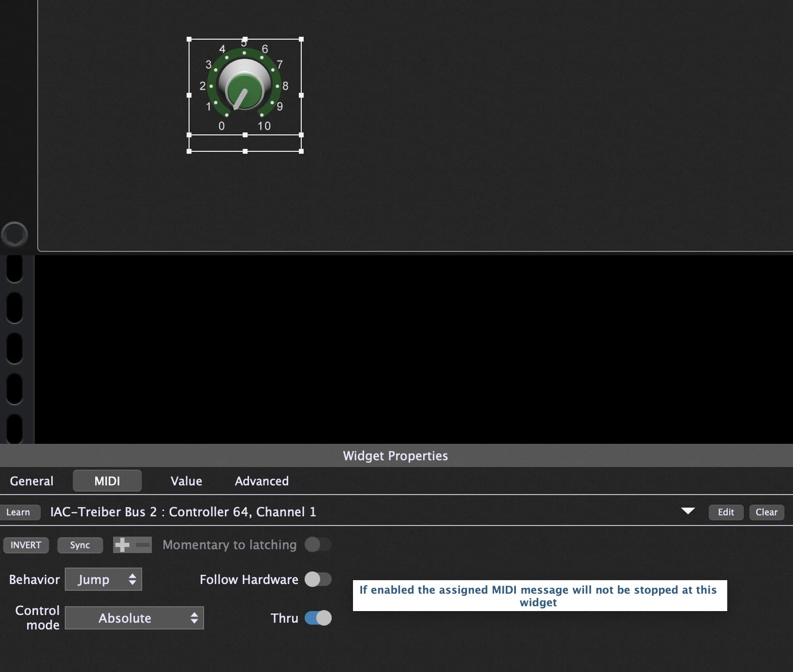Click the INVERT button
The image size is (793, 672).
pyautogui.click(x=26, y=545)
